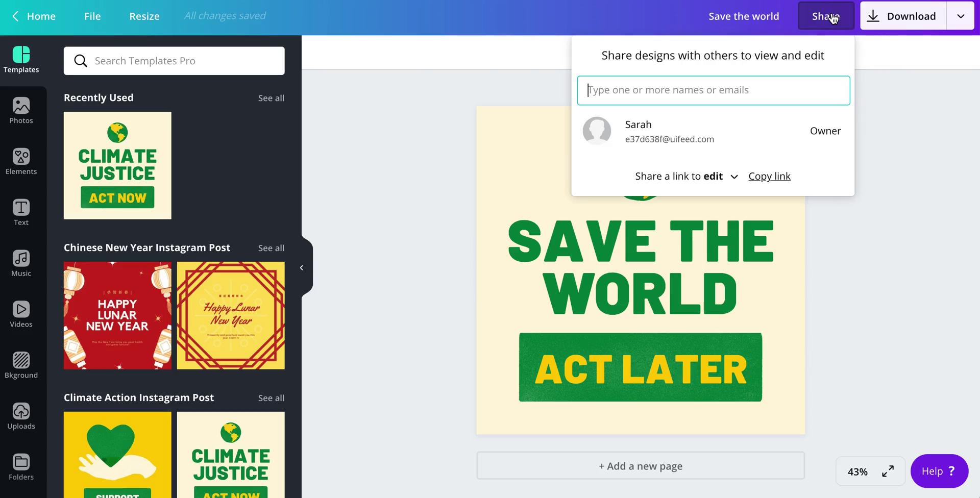
Task: Open the Folders sidebar panel
Action: point(21,468)
